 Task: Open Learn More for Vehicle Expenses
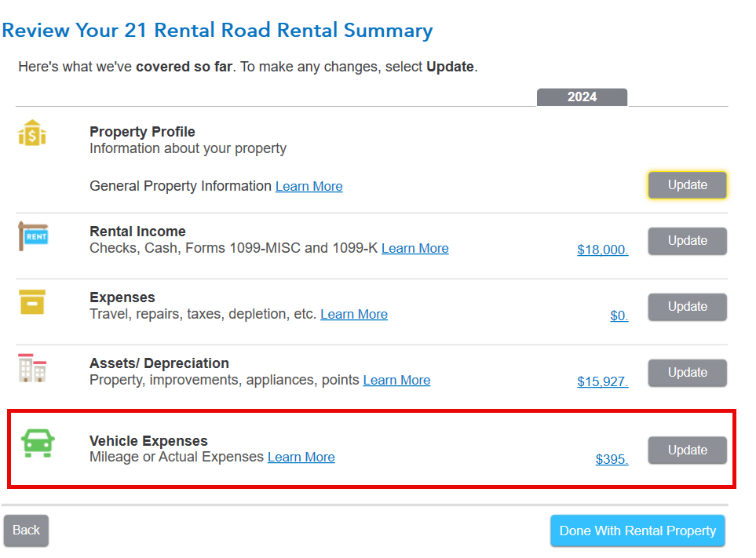[x=301, y=458]
